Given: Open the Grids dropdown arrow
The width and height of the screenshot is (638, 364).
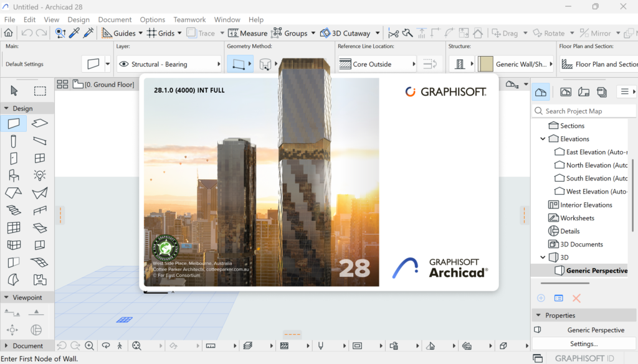Looking at the screenshot, I should coord(179,33).
